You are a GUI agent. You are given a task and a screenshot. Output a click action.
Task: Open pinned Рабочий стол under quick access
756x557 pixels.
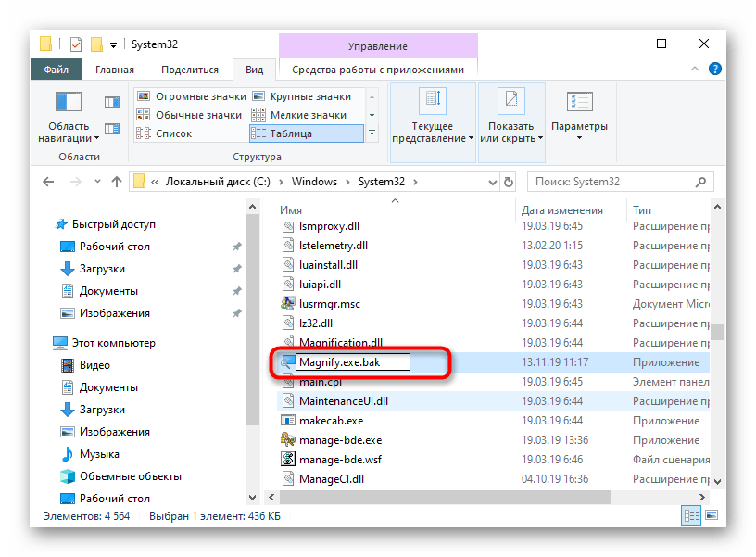click(115, 247)
